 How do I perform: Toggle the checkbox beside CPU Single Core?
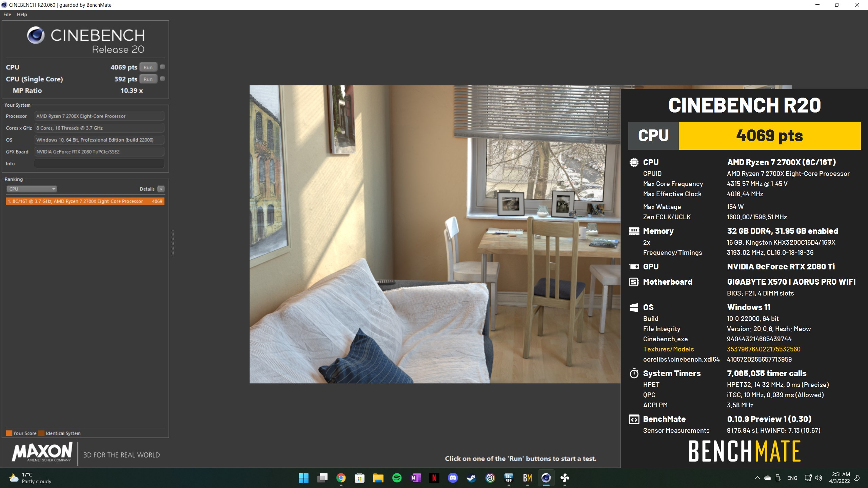pyautogui.click(x=162, y=79)
